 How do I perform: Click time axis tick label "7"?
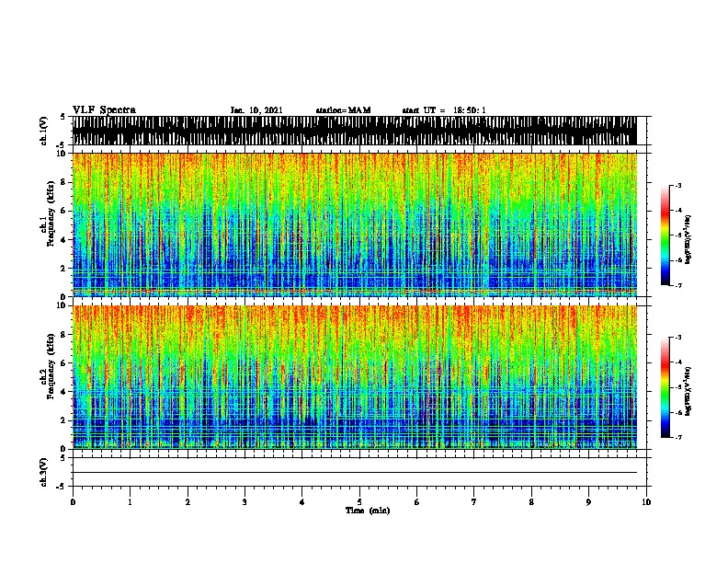[474, 501]
